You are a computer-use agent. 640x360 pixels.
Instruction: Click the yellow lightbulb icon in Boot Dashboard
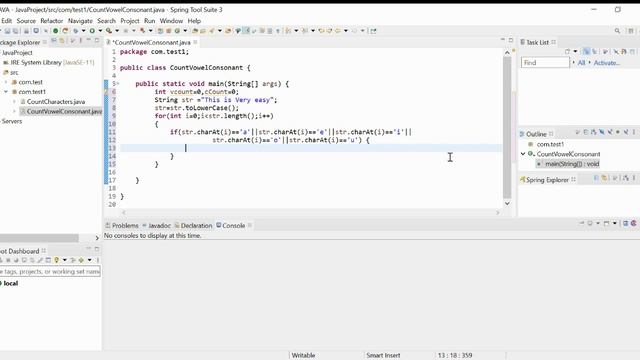click(x=57, y=260)
